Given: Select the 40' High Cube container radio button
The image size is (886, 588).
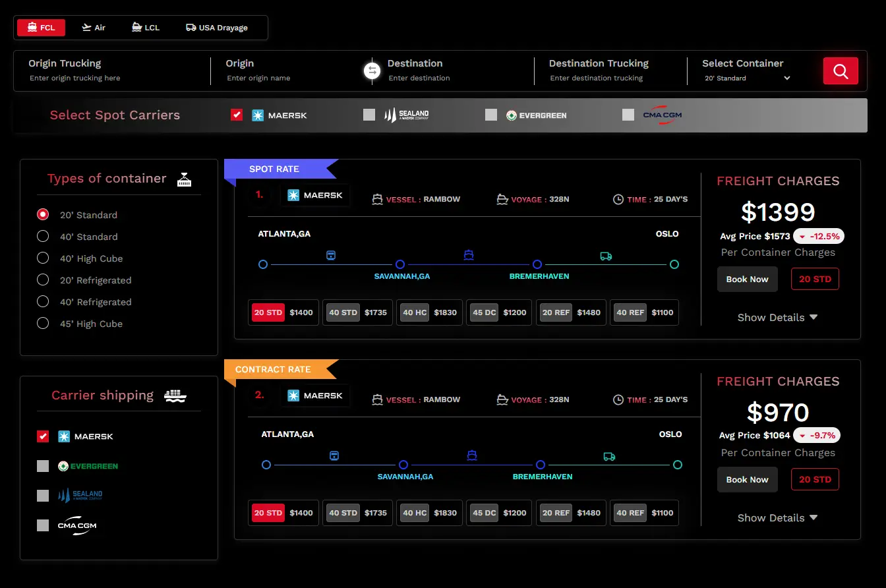Looking at the screenshot, I should [43, 258].
